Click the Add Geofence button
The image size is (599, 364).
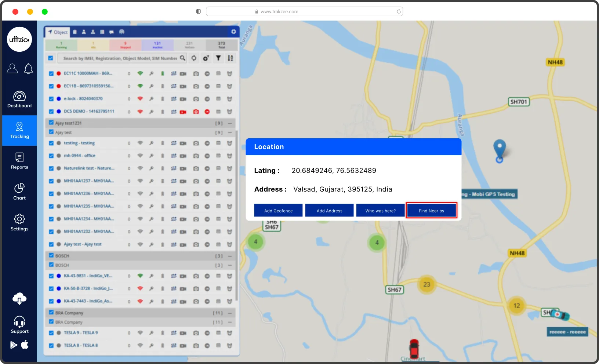pyautogui.click(x=278, y=211)
